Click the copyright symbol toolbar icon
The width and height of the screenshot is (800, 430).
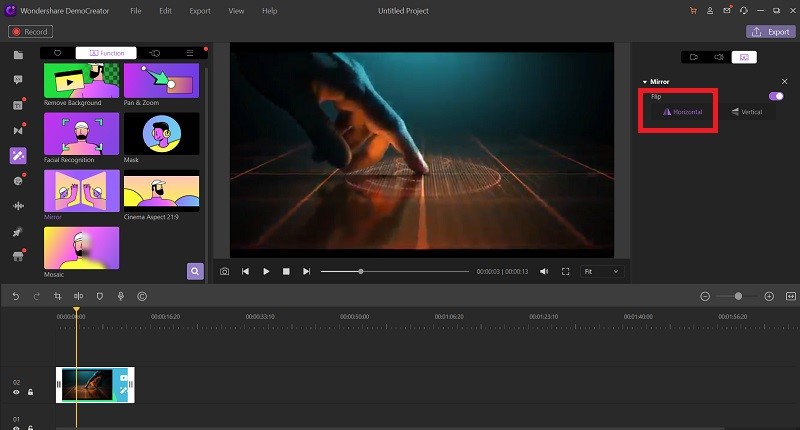coord(142,296)
